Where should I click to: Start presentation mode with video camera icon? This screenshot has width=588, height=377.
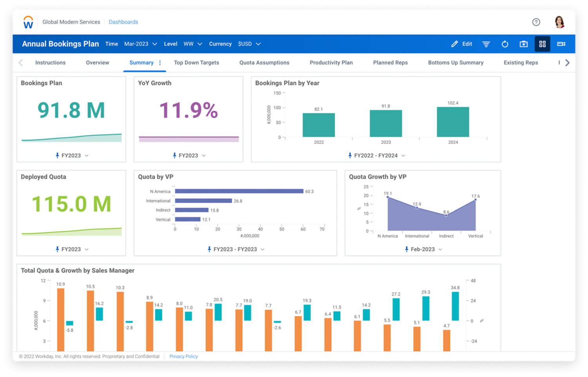pos(561,44)
